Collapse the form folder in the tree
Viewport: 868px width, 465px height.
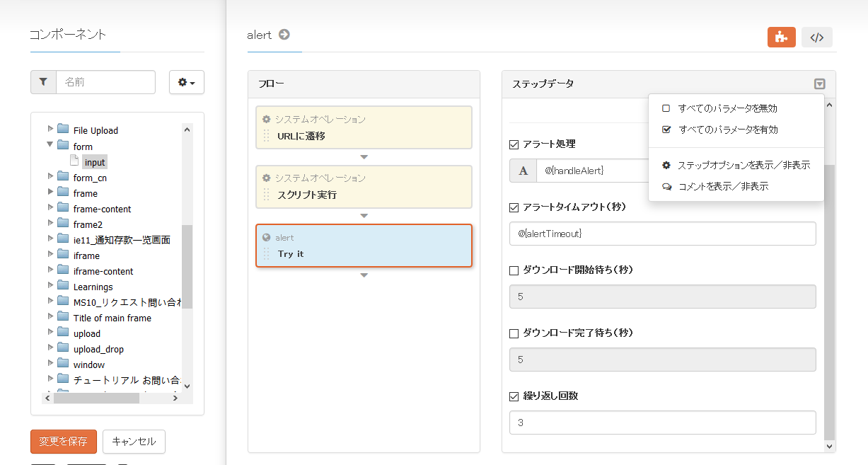(x=50, y=146)
